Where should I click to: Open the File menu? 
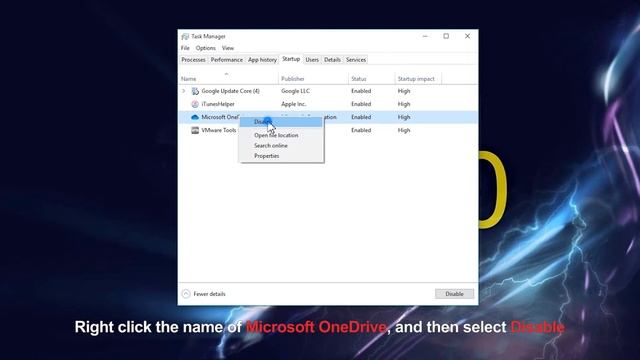pyautogui.click(x=185, y=48)
